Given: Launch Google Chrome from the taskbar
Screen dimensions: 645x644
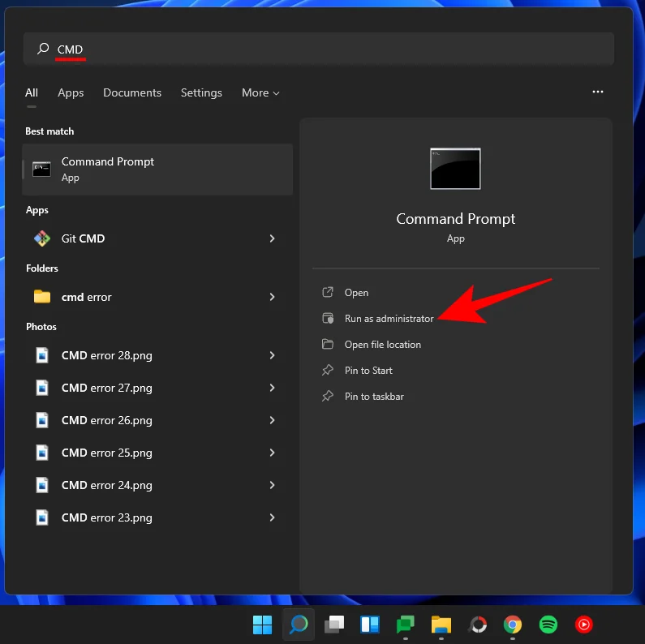Looking at the screenshot, I should (512, 625).
